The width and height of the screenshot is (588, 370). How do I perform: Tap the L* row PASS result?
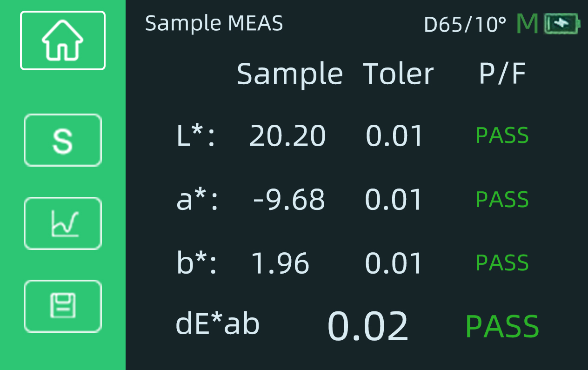pyautogui.click(x=502, y=135)
